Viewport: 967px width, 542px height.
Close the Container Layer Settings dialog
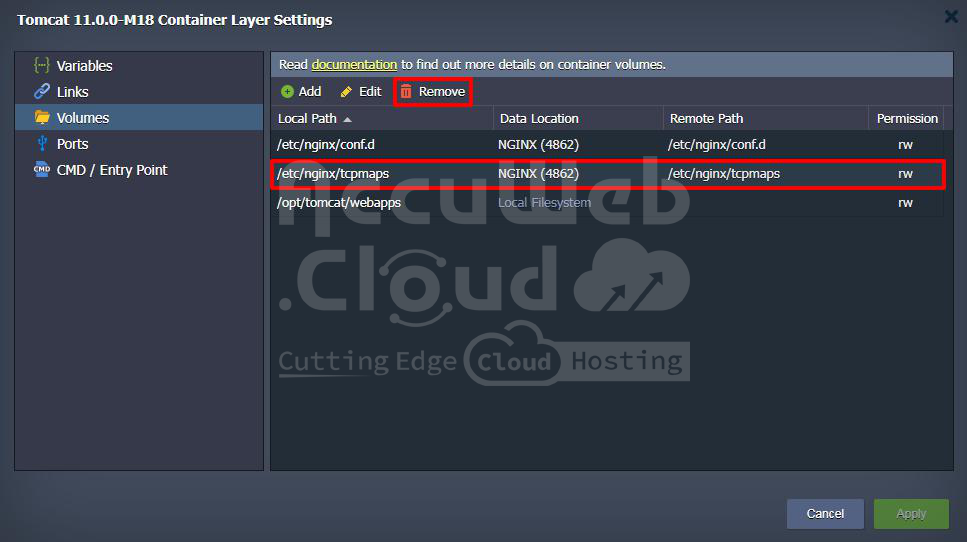(950, 17)
